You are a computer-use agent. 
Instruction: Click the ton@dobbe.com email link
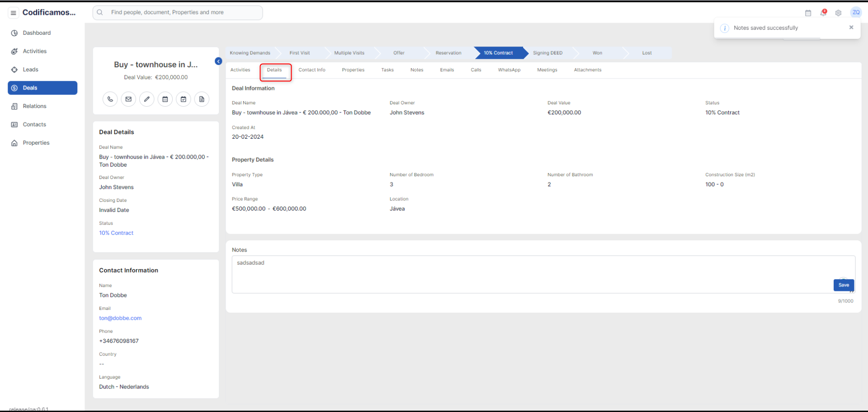(x=120, y=318)
